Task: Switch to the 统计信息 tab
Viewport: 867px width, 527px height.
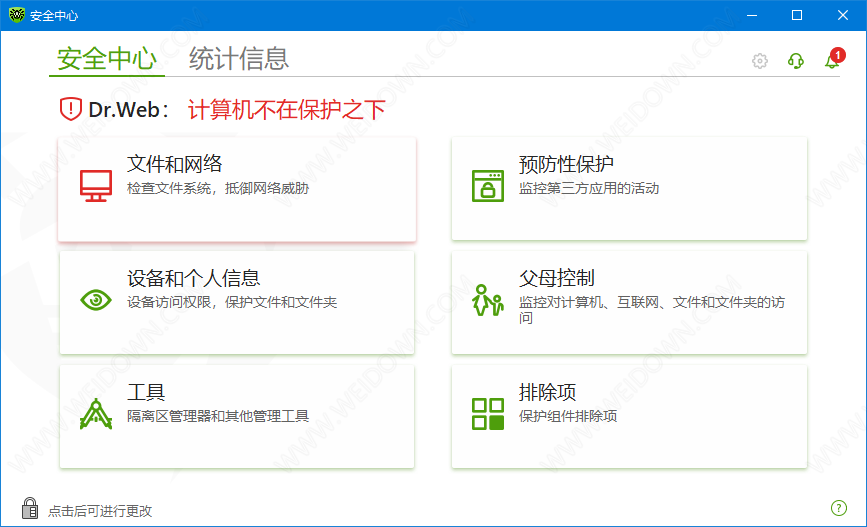Action: click(239, 59)
